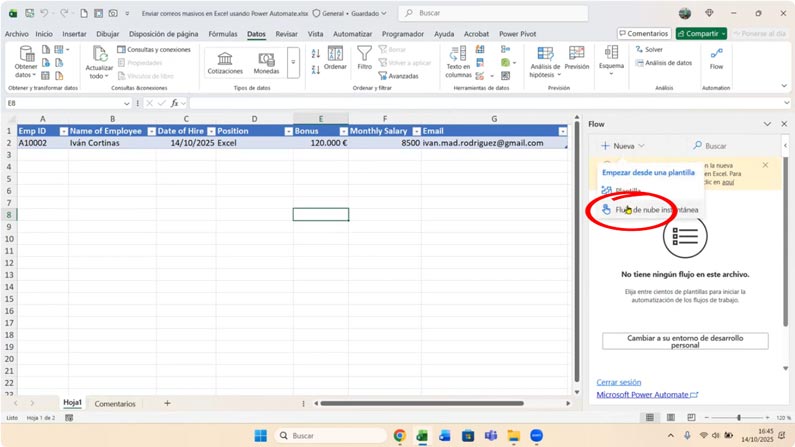The width and height of the screenshot is (795, 447).
Task: Select the Monedas currency data type
Action: click(266, 62)
